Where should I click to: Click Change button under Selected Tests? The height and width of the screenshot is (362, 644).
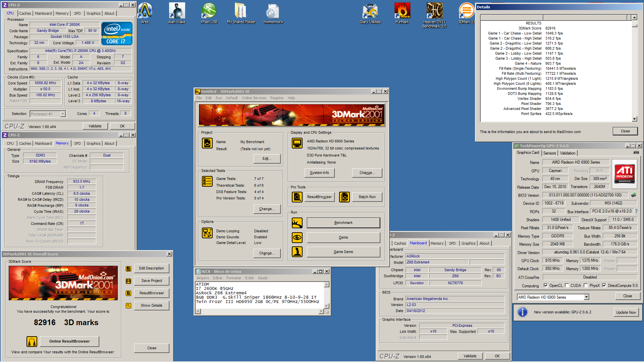267,209
